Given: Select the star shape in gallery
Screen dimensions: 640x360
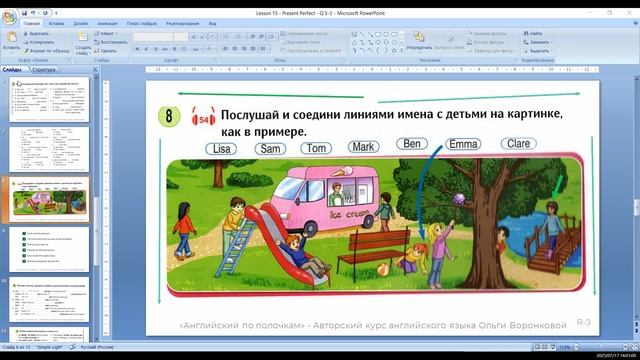Looking at the screenshot, I should (x=394, y=50).
